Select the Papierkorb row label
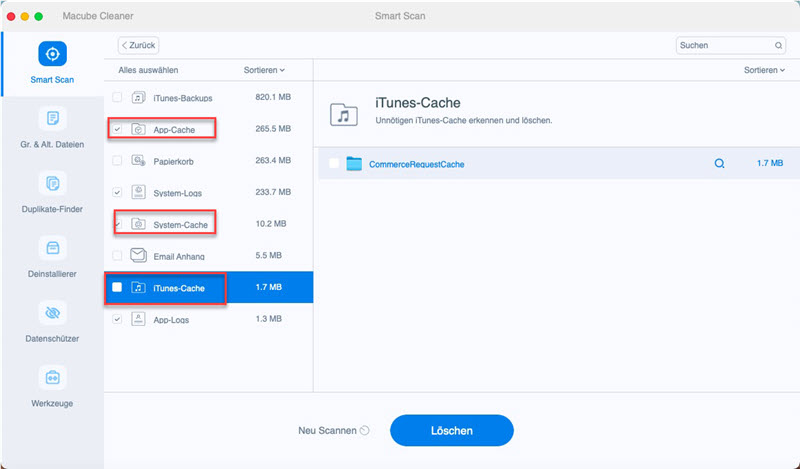Screen dimensions: 800x469 click(173, 161)
